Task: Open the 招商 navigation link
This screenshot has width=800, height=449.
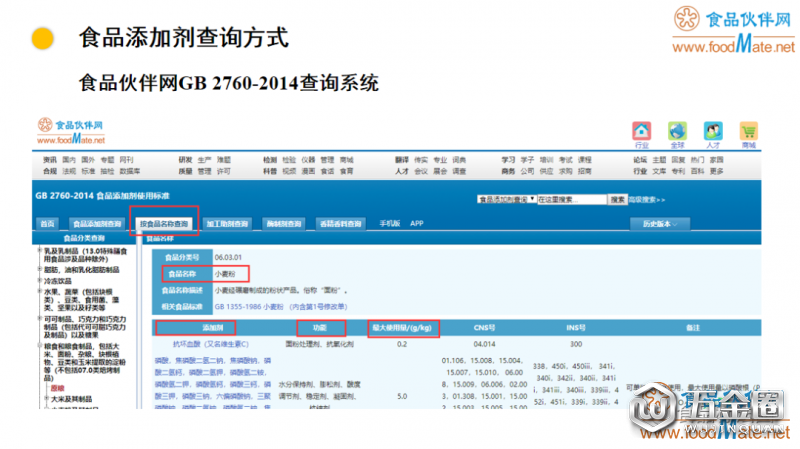Action: (x=584, y=171)
